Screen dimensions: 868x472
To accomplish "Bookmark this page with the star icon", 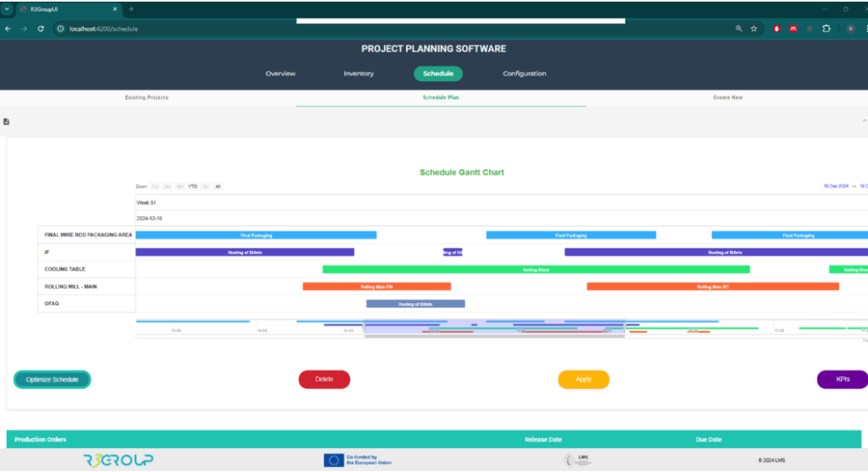I will pos(754,28).
